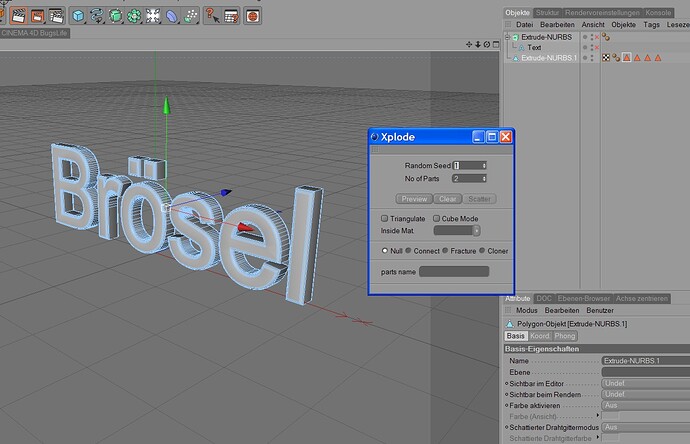Click the Name field showing Extrude-NURBS.1
690x444 pixels.
pyautogui.click(x=646, y=360)
